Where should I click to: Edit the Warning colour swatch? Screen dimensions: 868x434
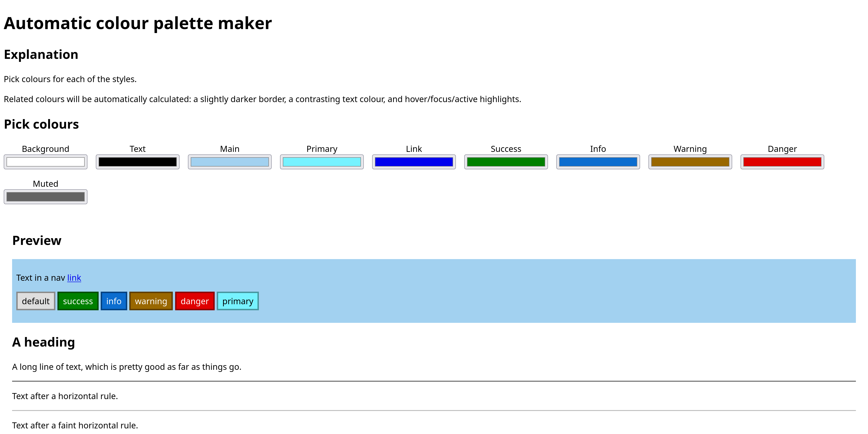pyautogui.click(x=690, y=162)
